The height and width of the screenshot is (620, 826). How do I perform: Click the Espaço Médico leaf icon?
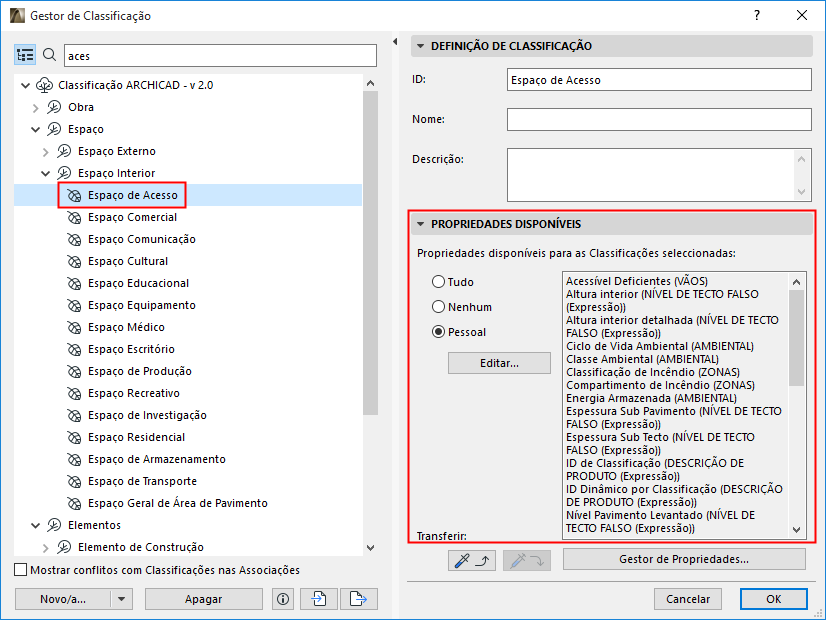point(74,328)
